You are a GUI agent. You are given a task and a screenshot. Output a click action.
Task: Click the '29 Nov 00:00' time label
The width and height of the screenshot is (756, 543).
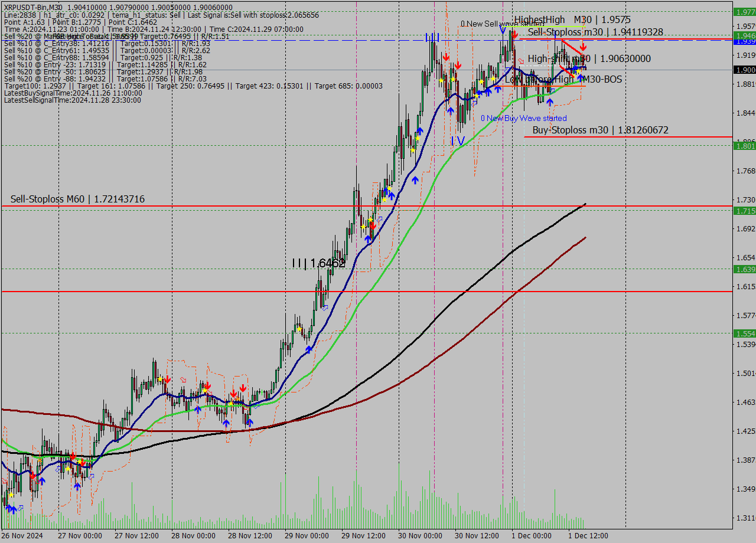pos(307,536)
